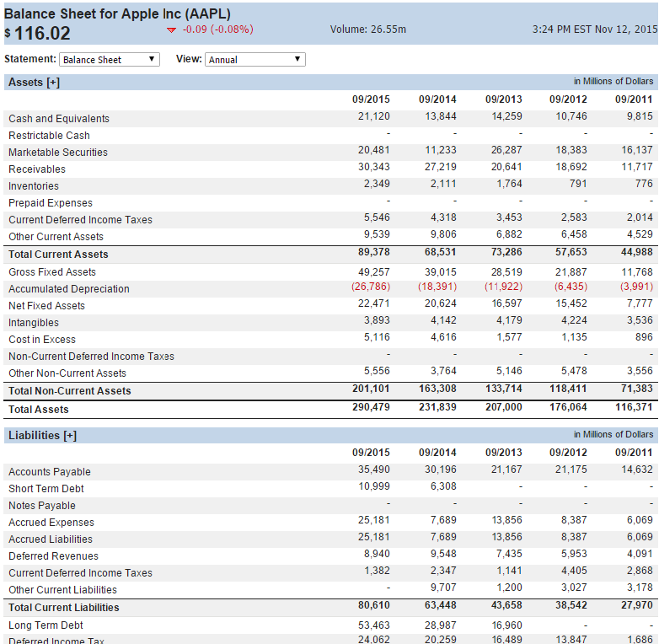659x644 pixels.
Task: Click the 09/2013 column header in Liabilities table
Action: point(503,453)
